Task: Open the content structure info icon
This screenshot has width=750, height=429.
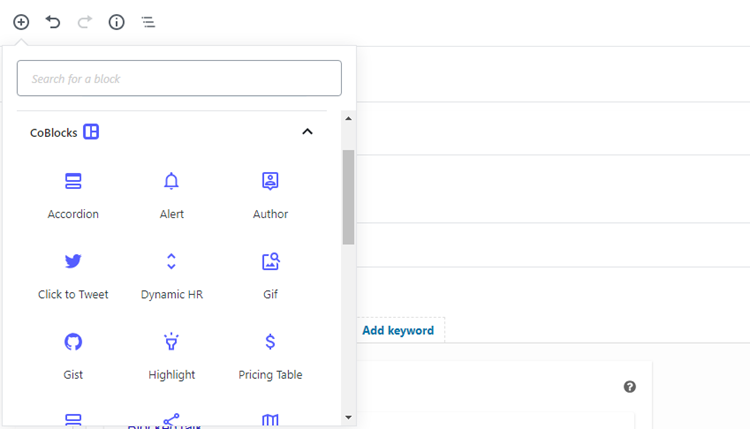Action: [x=116, y=22]
